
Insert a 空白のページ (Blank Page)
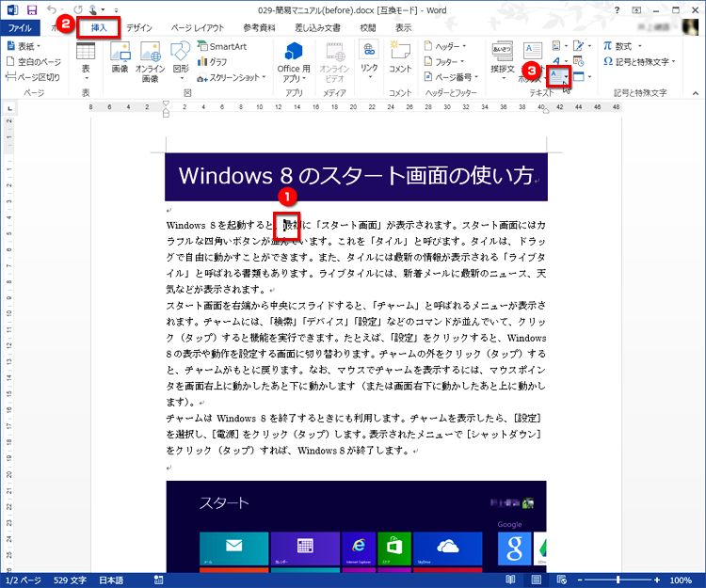[x=34, y=62]
